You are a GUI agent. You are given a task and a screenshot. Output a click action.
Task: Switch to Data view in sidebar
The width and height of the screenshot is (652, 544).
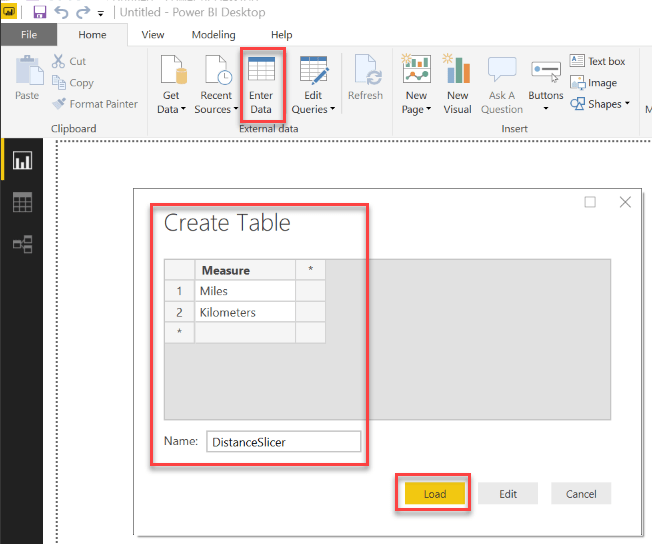(22, 202)
